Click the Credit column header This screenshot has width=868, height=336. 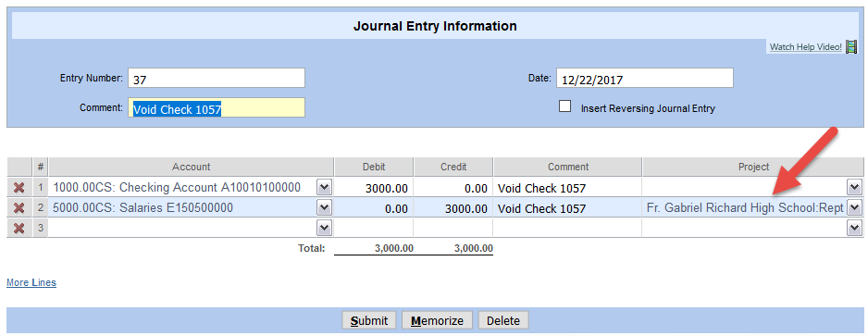[x=453, y=167]
